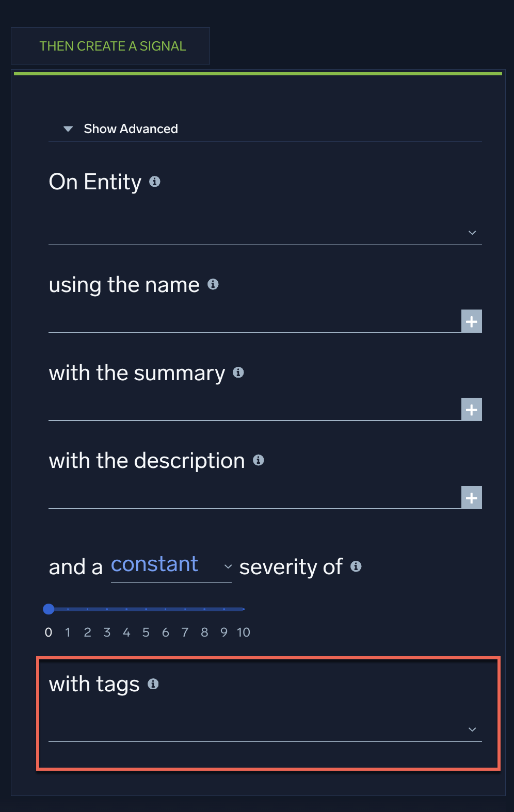
Task: Open the tags info tooltip
Action: click(x=152, y=684)
